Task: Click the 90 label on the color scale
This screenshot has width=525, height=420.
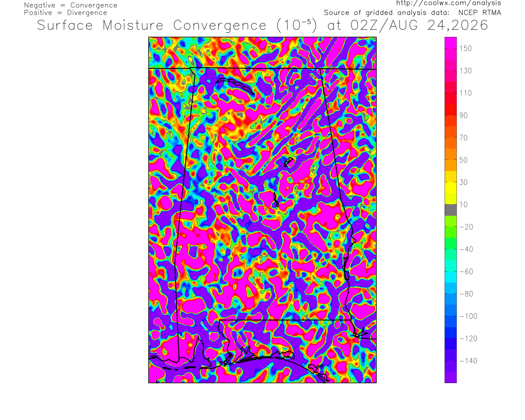Action: [x=463, y=115]
